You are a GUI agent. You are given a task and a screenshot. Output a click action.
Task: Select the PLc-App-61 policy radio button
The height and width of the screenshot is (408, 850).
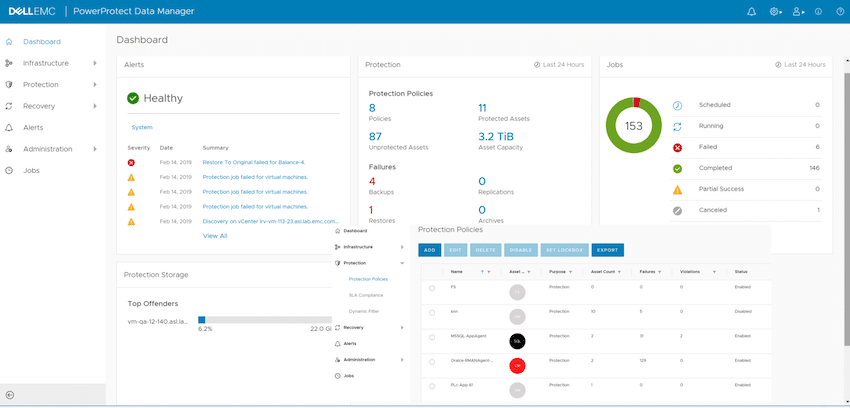click(432, 386)
